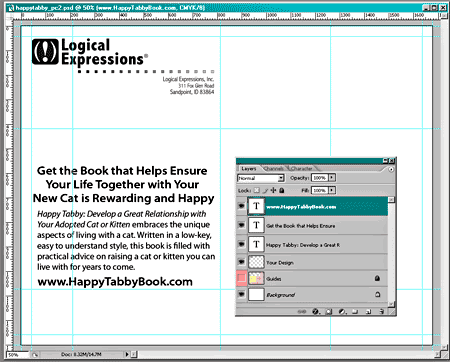
Task: Open the Normal blend mode dropdown
Action: [x=261, y=178]
